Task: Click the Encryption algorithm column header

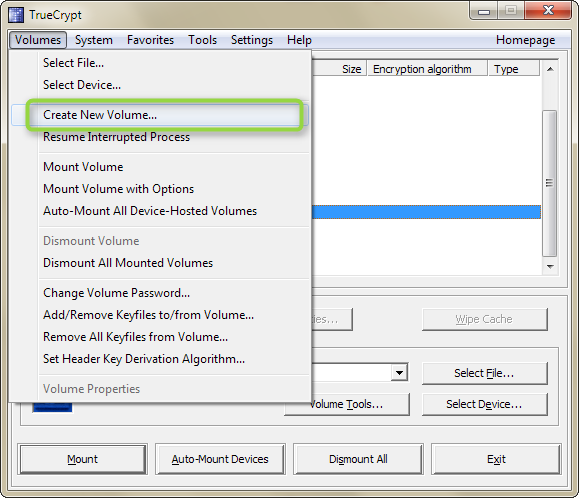Action: tap(427, 69)
